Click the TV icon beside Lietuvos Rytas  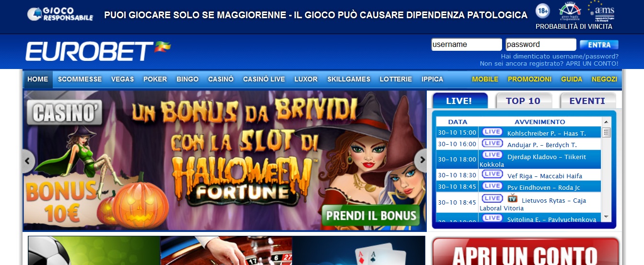tap(512, 198)
